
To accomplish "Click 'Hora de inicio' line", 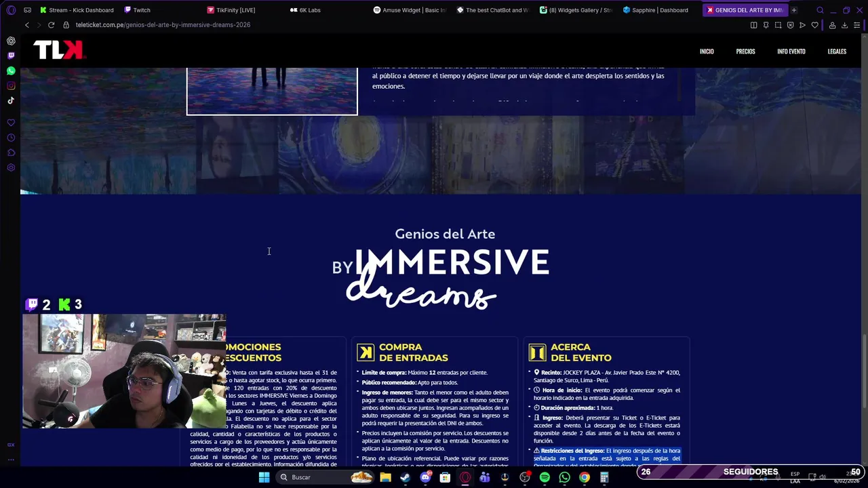I will 607,394.
